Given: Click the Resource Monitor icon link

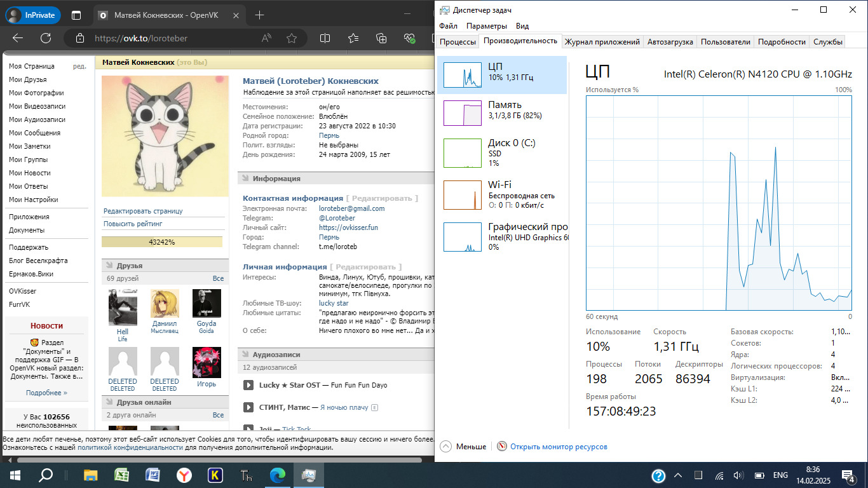Looking at the screenshot, I should [502, 447].
